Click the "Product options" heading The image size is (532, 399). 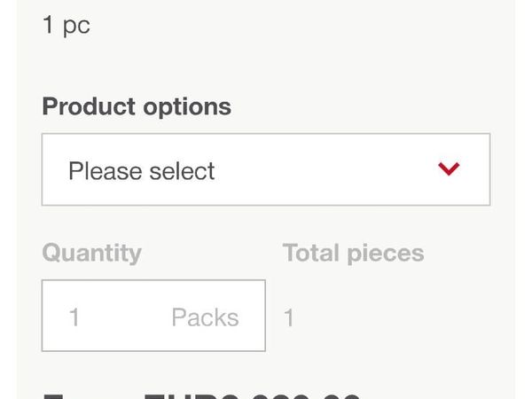[137, 106]
